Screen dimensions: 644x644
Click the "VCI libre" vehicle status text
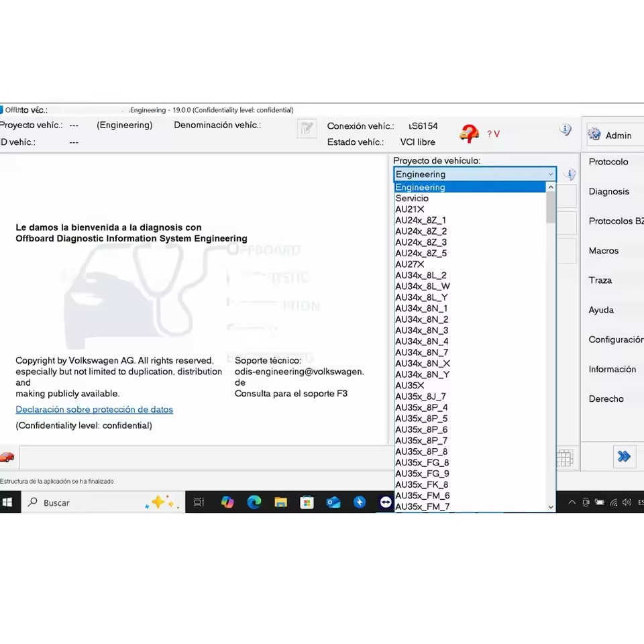point(418,142)
